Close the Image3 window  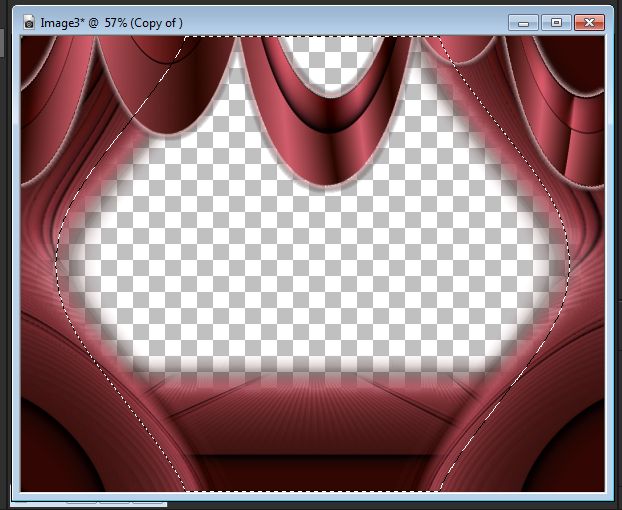[589, 23]
